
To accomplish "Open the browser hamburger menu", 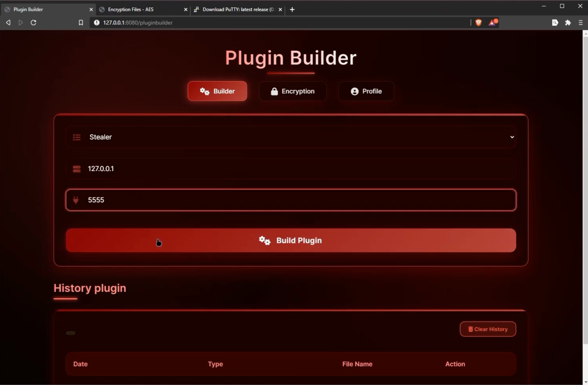I will pyautogui.click(x=580, y=23).
